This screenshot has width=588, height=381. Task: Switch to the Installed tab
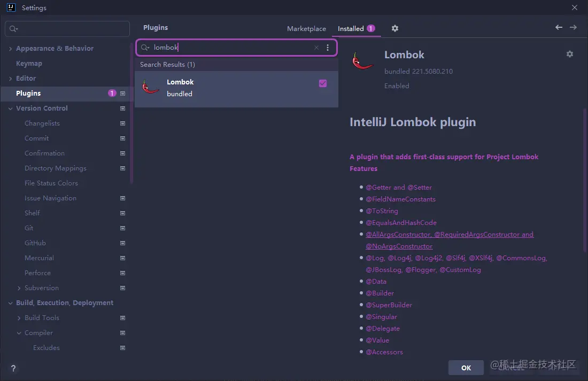pyautogui.click(x=356, y=28)
